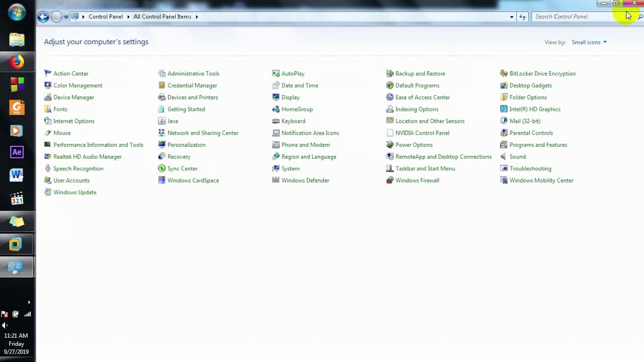Image resolution: width=644 pixels, height=362 pixels.
Task: Open Microsoft Word from the taskbar
Action: pyautogui.click(x=17, y=175)
